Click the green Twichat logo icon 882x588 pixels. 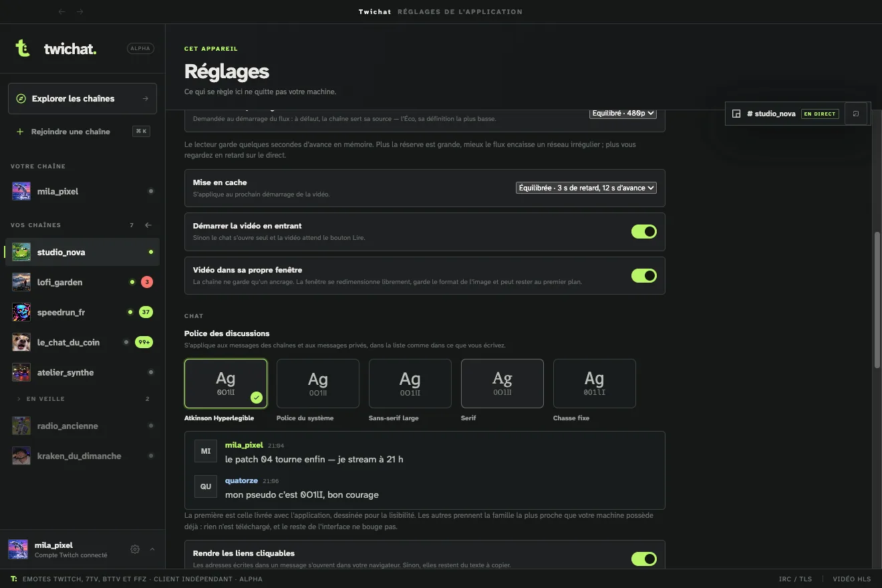click(x=23, y=48)
